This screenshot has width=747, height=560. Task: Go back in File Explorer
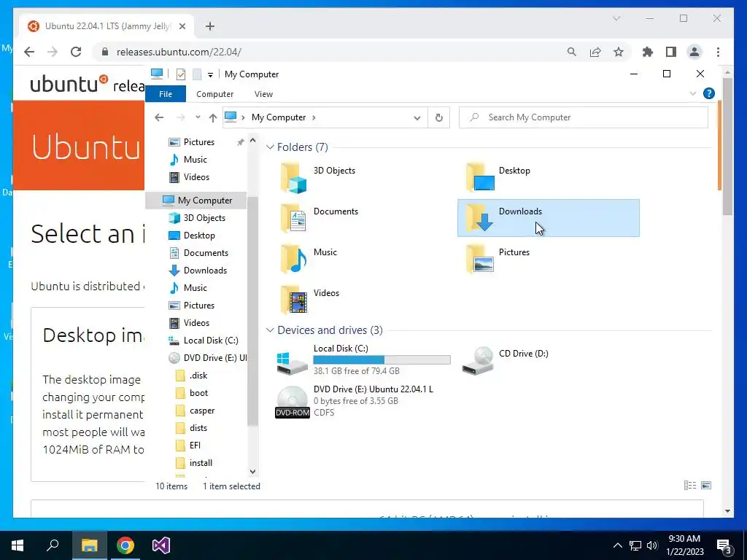click(159, 117)
